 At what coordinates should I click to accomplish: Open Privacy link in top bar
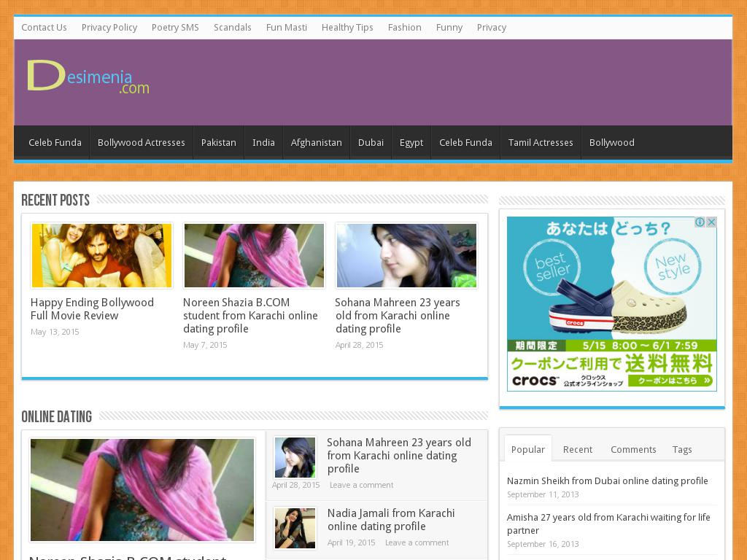[x=492, y=28]
